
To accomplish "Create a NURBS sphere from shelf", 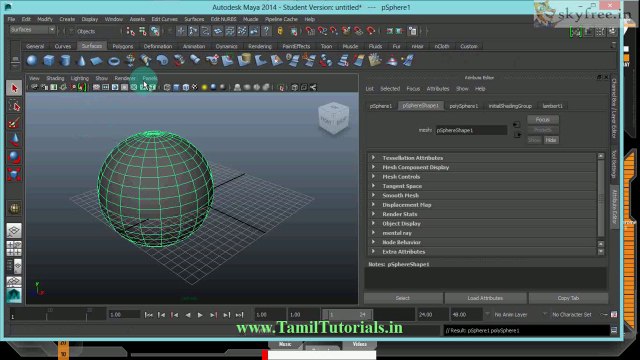I will pos(32,61).
